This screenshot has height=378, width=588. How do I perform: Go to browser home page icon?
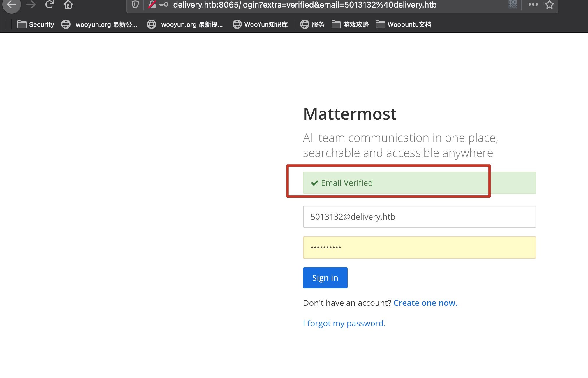coord(68,5)
